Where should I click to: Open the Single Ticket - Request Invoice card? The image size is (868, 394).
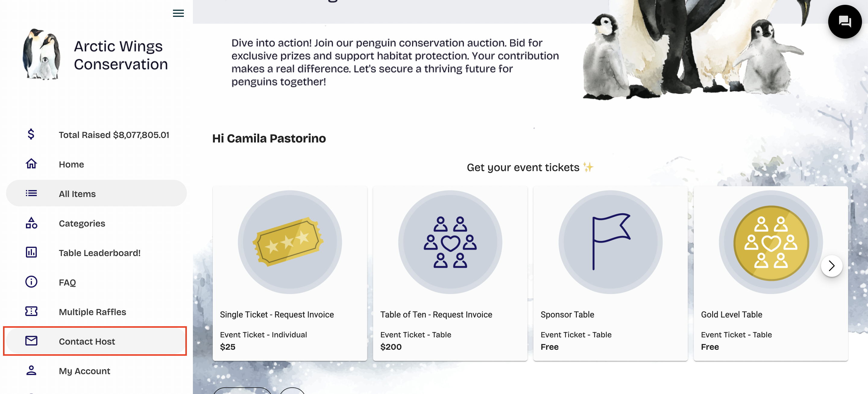[289, 273]
